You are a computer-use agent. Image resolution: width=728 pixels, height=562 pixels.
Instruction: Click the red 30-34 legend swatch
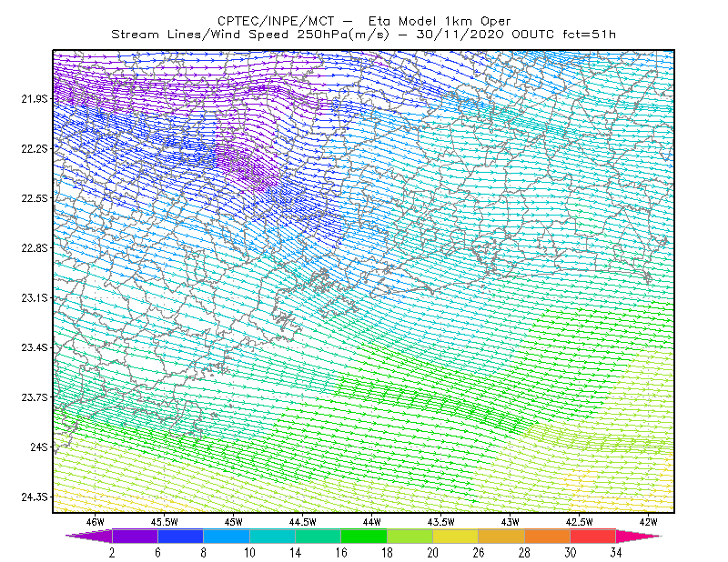(x=593, y=536)
